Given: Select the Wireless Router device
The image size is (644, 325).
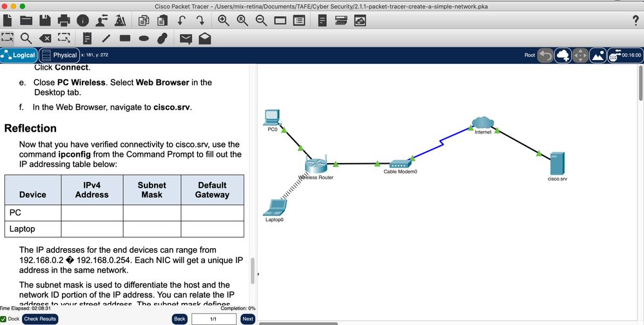Looking at the screenshot, I should (316, 164).
